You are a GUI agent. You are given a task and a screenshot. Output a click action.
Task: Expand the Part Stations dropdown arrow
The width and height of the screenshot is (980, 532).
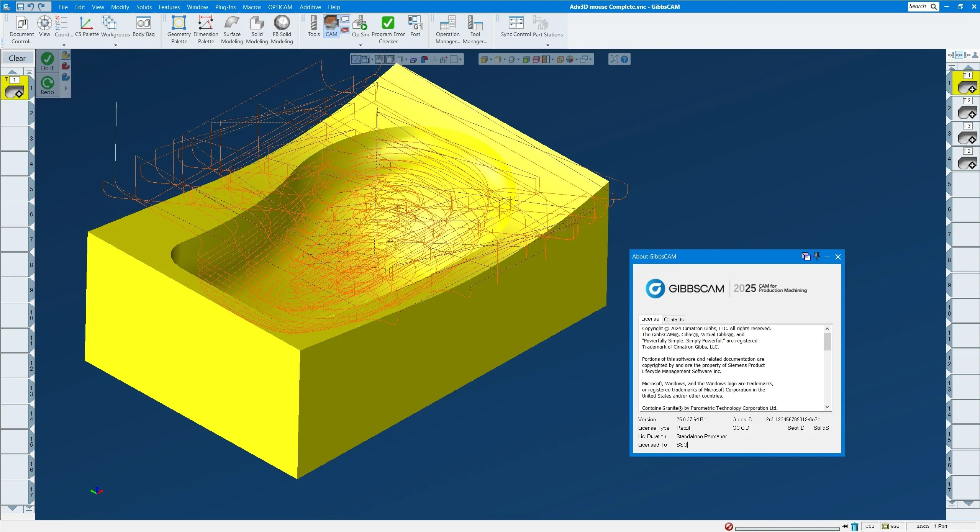(x=548, y=45)
